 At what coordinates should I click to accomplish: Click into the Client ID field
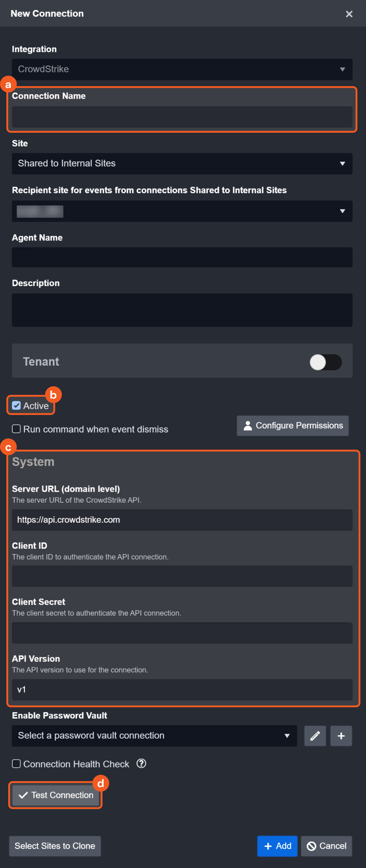[182, 576]
